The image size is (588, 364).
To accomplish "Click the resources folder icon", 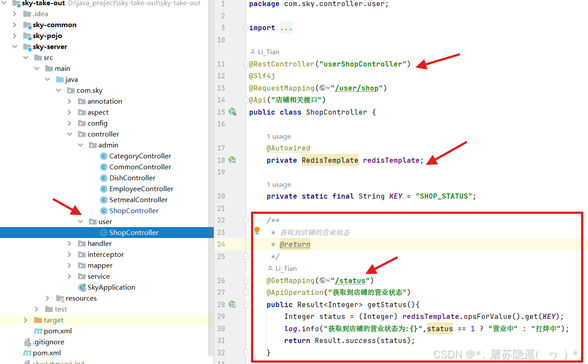I will pos(60,298).
